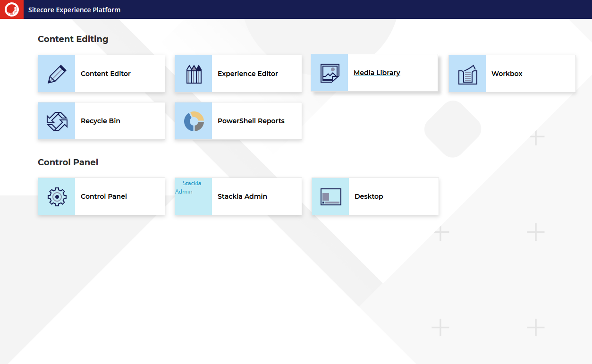This screenshot has height=364, width=592.
Task: Click the PowerShell Reports donut chart icon
Action: (x=194, y=121)
